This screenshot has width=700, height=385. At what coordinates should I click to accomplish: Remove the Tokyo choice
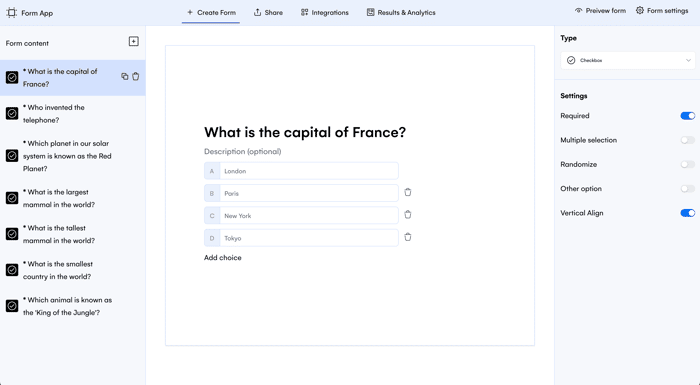(x=408, y=237)
